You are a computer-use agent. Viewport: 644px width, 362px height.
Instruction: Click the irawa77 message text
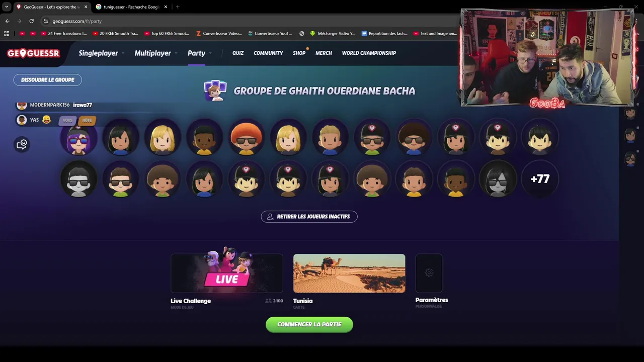coord(83,105)
